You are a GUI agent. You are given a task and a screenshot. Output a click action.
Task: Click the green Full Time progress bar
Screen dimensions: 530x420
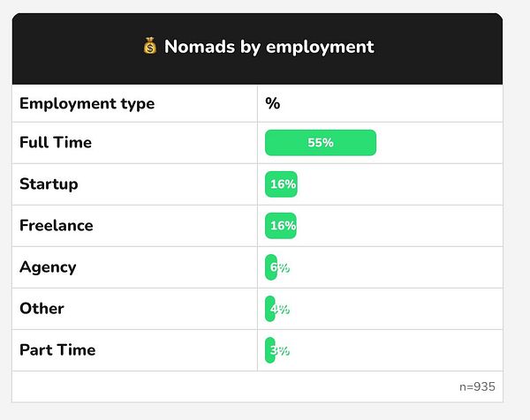pos(353,143)
